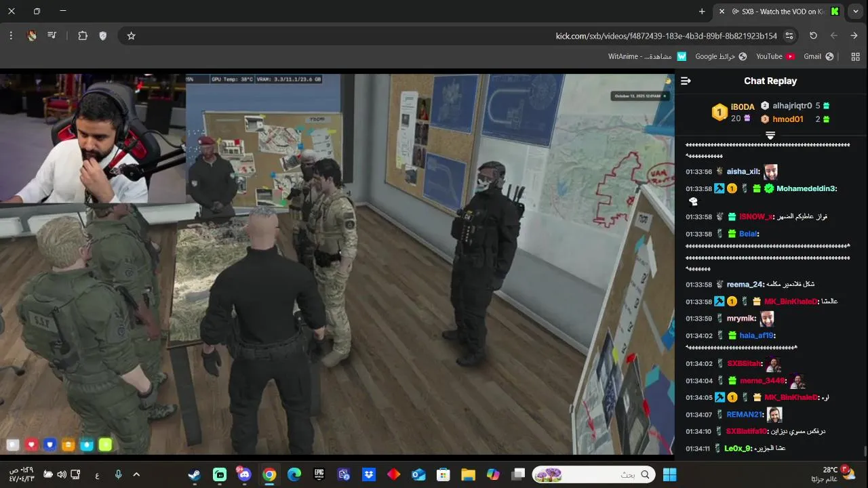Click the shield extension icon
This screenshot has width=868, height=488.
pos(103,36)
